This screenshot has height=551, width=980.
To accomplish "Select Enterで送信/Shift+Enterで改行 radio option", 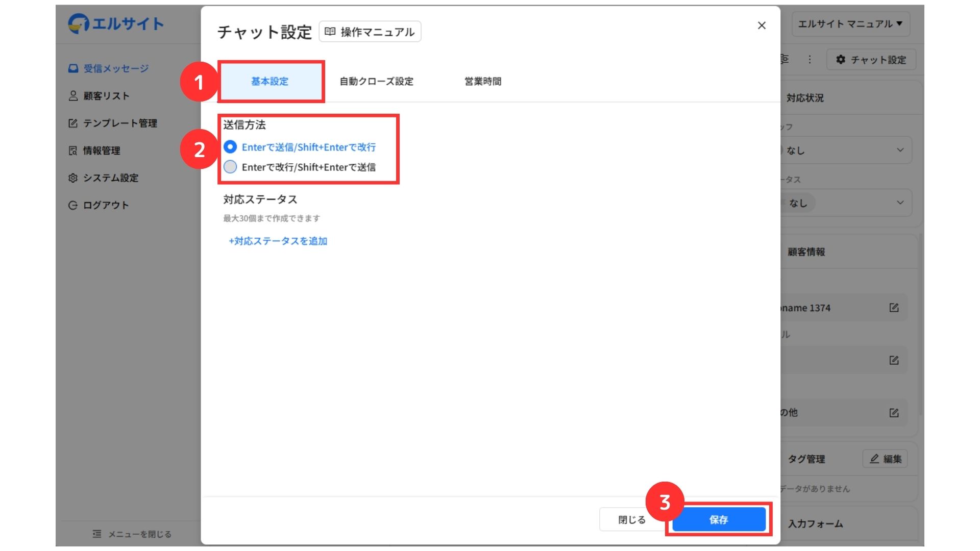I will coord(230,147).
